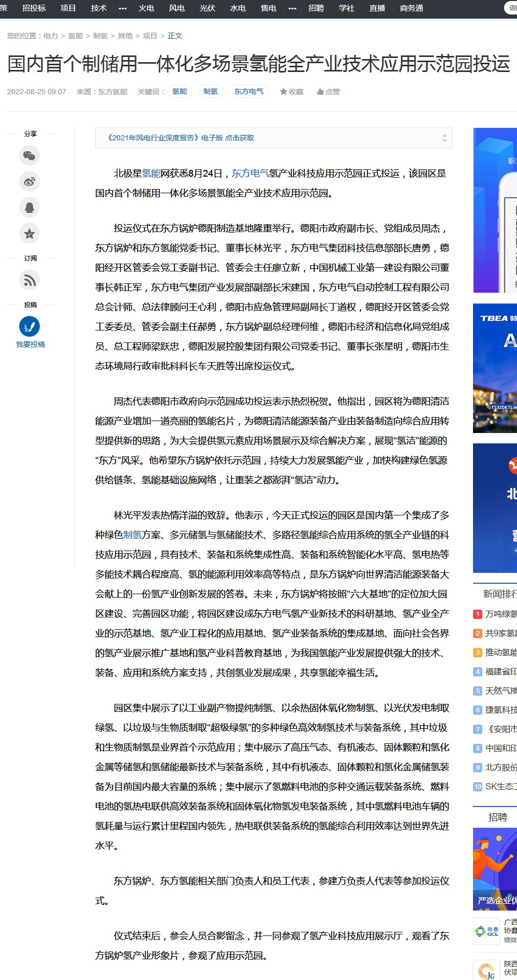
Task: Open 2021年风电行业深度报告 link
Action: coord(181,138)
